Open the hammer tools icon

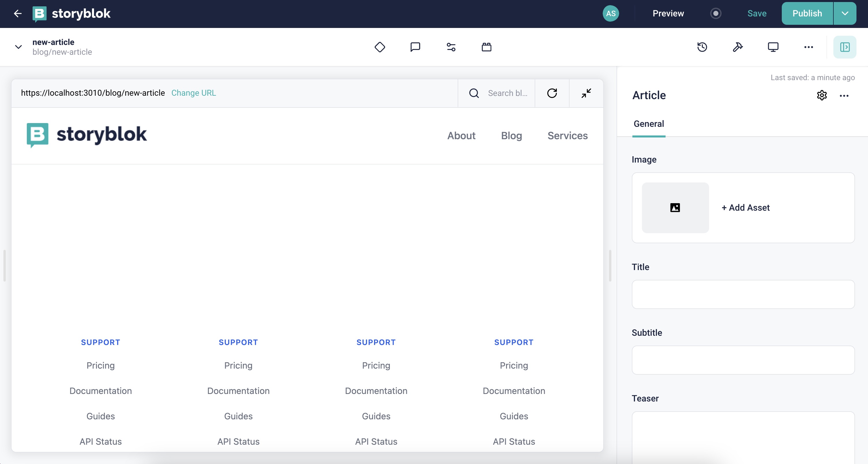tap(738, 47)
